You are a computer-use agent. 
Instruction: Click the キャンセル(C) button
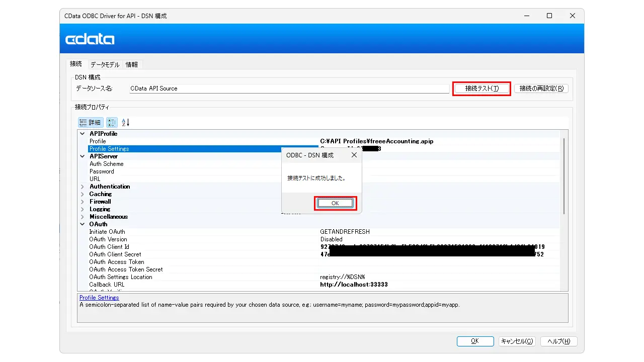click(517, 341)
